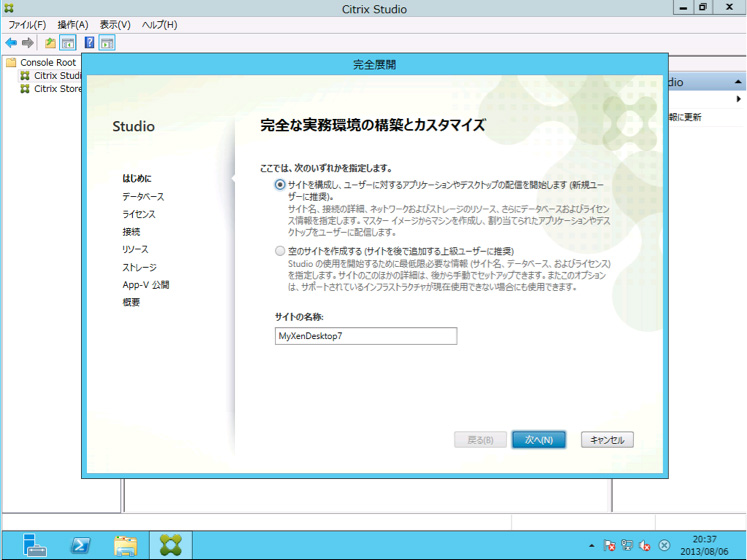Select the Console Root folder icon
The height and width of the screenshot is (560, 747).
click(11, 62)
